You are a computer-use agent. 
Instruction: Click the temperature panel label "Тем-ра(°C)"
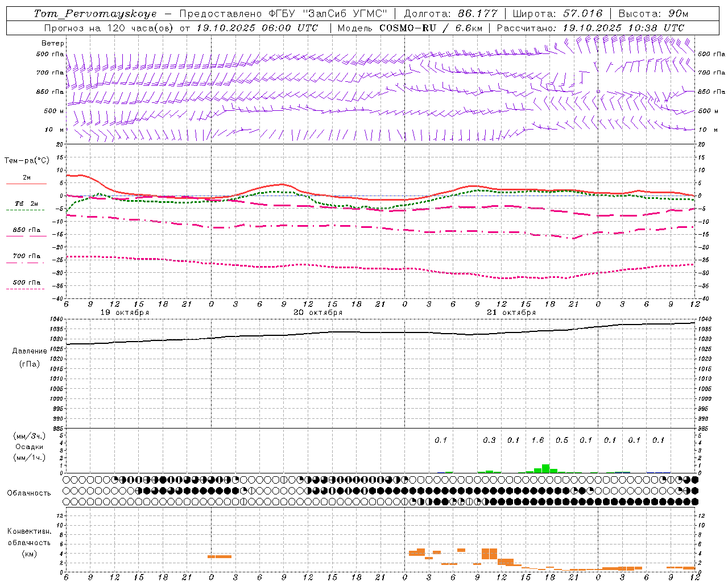pyautogui.click(x=27, y=161)
